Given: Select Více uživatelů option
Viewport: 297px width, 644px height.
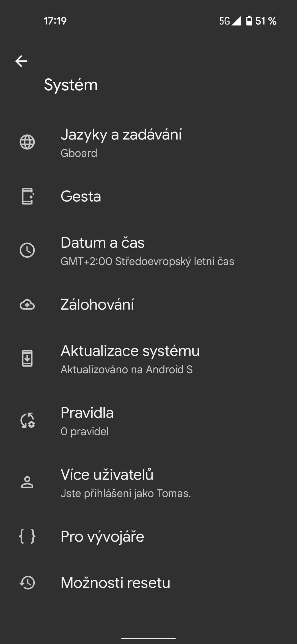Looking at the screenshot, I should pyautogui.click(x=107, y=475).
